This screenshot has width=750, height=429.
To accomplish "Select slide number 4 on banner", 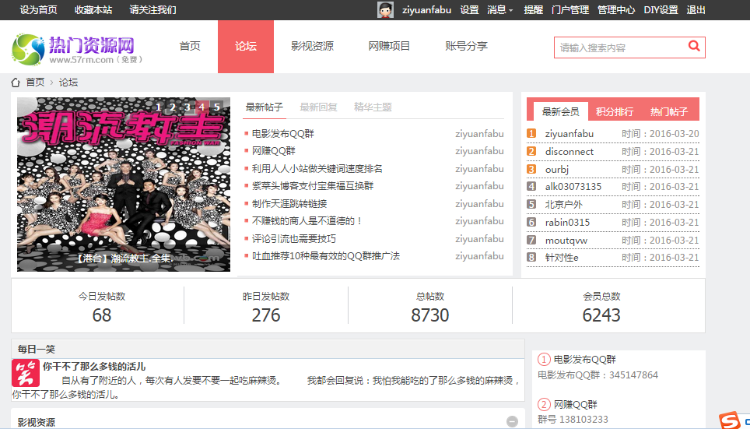I will [202, 107].
